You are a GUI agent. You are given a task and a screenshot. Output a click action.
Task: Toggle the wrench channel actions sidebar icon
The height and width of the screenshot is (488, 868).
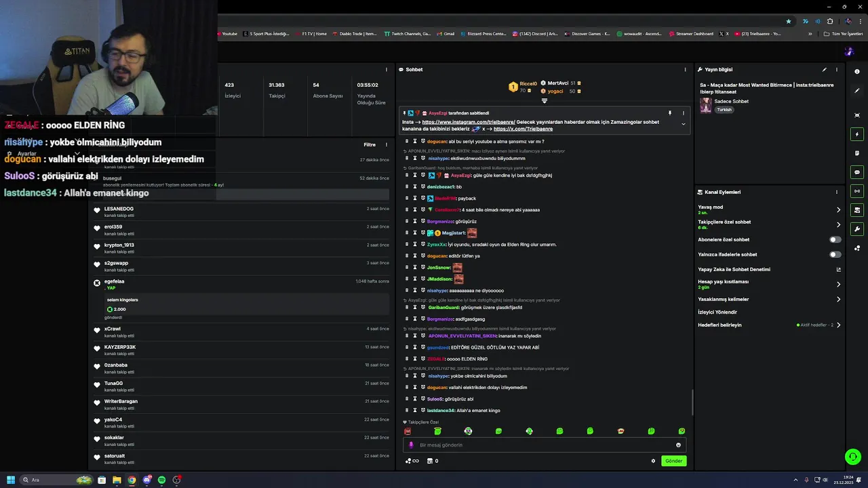pos(857,229)
